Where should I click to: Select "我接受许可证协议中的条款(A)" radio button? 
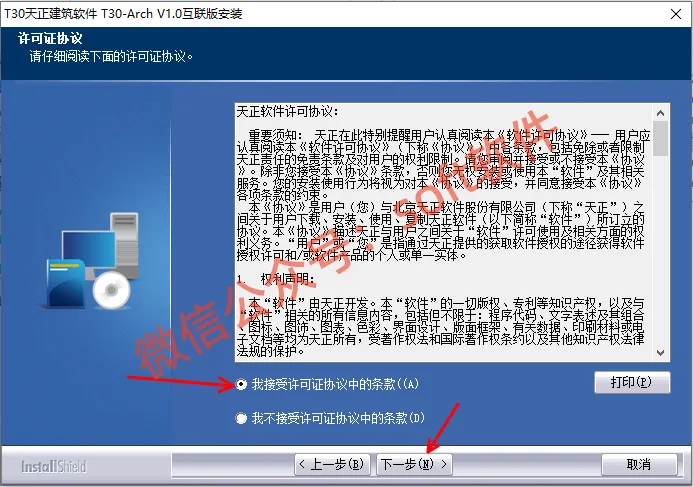[x=241, y=384]
